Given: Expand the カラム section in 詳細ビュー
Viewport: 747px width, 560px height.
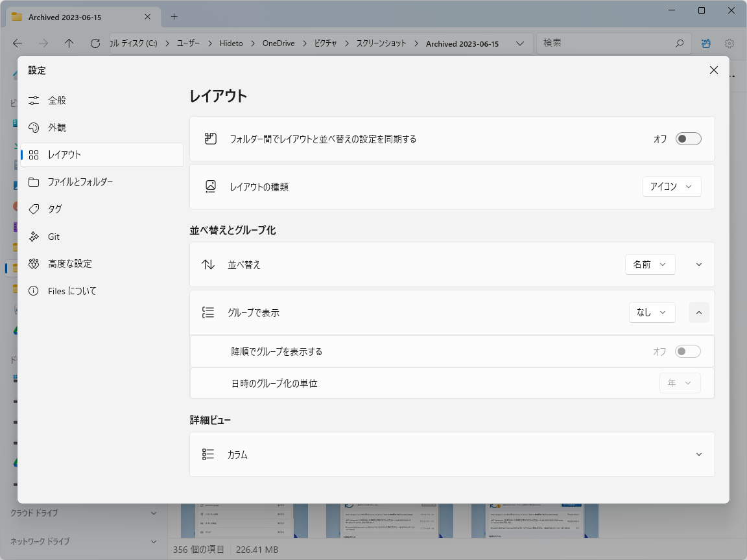Looking at the screenshot, I should 698,454.
